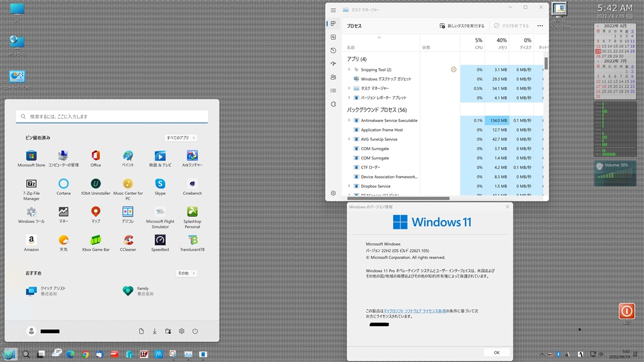This screenshot has height=362, width=644.
Task: Launch 7-Zip File Manager from Start
Action: point(31,184)
